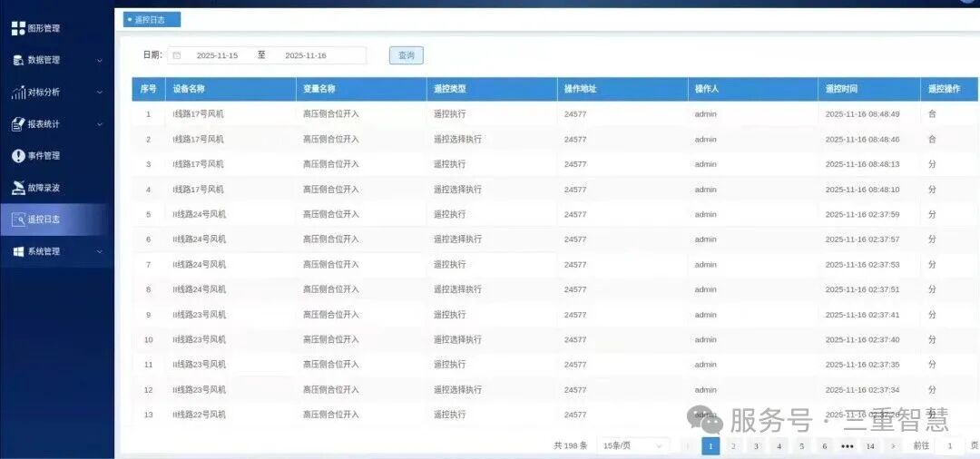Click the 共 198 条 total count
Screen dimensions: 980x459
coord(570,446)
